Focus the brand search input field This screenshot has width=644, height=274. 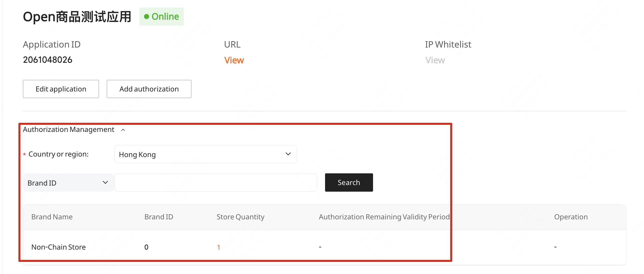pos(216,182)
